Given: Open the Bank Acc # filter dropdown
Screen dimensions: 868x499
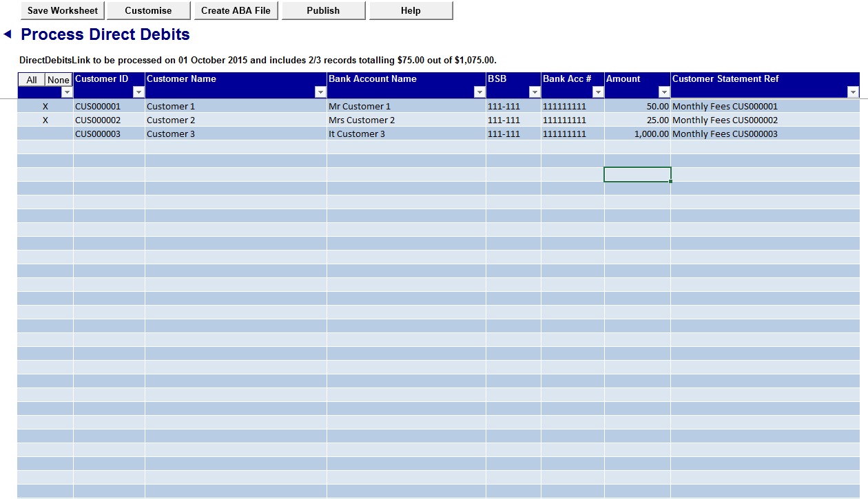Looking at the screenshot, I should (597, 92).
